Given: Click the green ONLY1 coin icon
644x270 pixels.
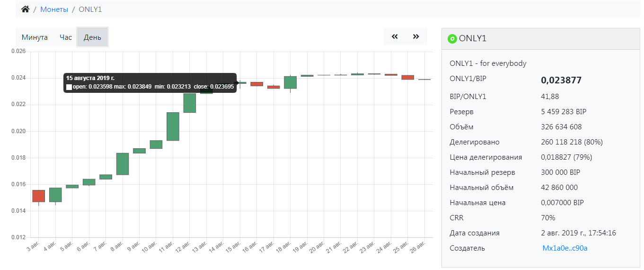Looking at the screenshot, I should tap(452, 39).
